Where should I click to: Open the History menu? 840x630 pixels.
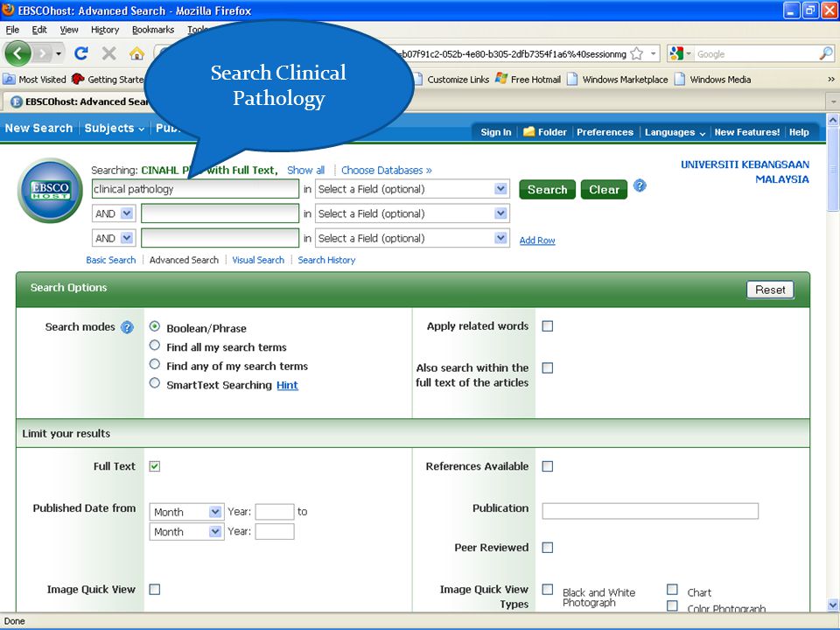pyautogui.click(x=105, y=30)
